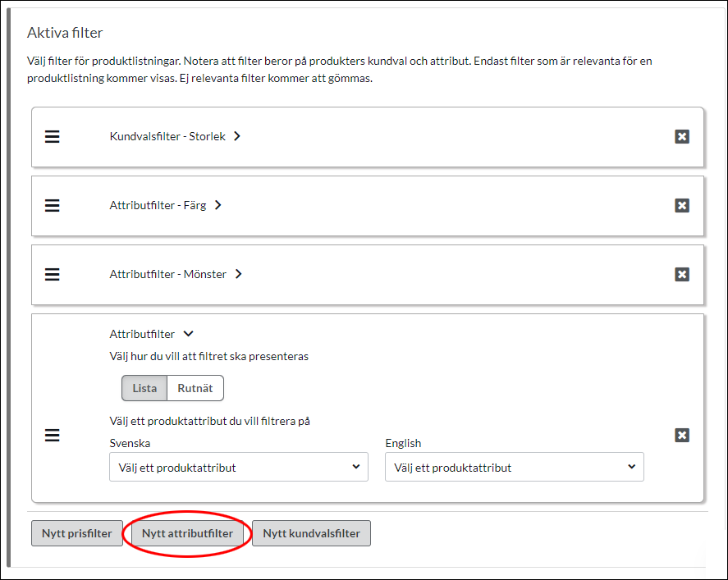Select the Lista presentation option
The image size is (728, 580).
[144, 388]
